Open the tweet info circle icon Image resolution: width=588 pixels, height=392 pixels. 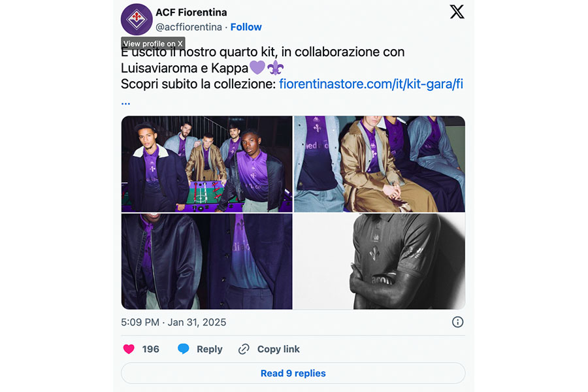(457, 322)
